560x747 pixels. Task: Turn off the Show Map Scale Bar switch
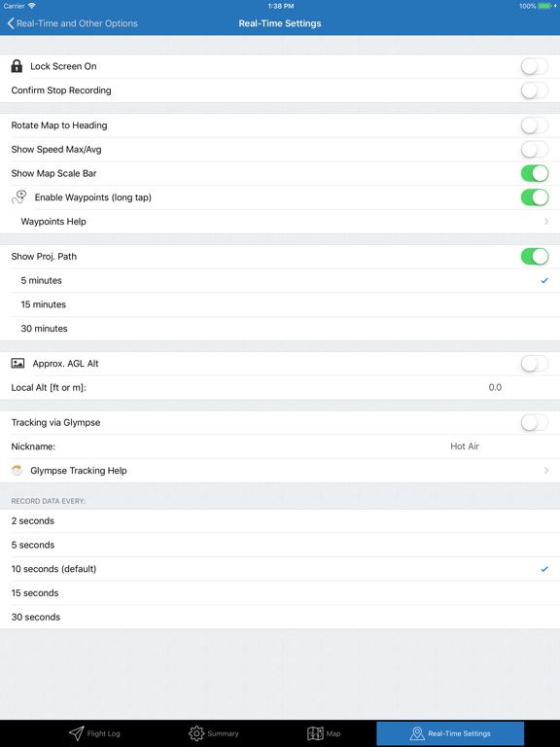[535, 173]
